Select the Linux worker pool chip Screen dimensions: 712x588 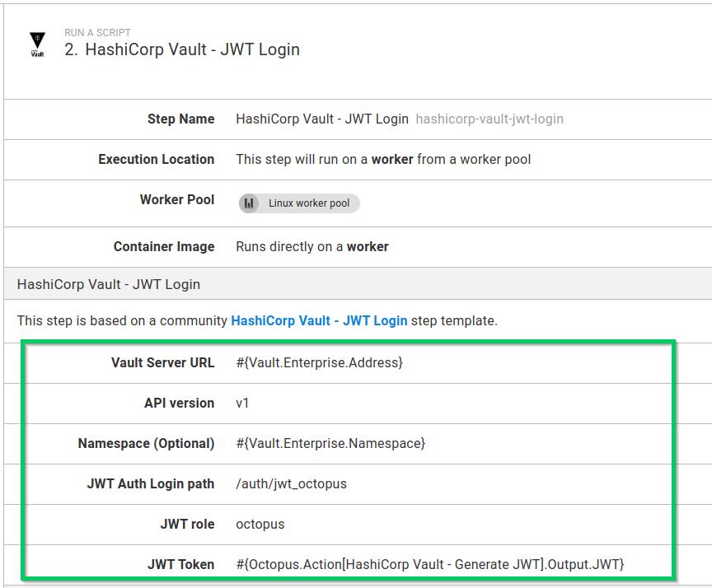[298, 203]
